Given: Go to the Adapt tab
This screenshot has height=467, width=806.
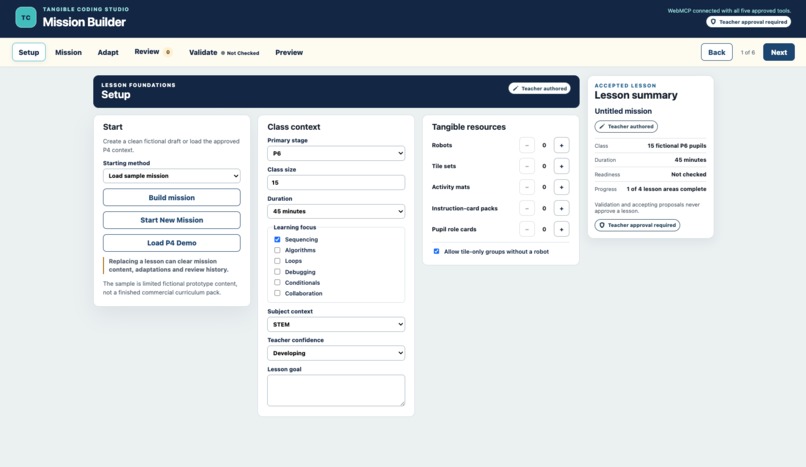Looking at the screenshot, I should tap(108, 52).
